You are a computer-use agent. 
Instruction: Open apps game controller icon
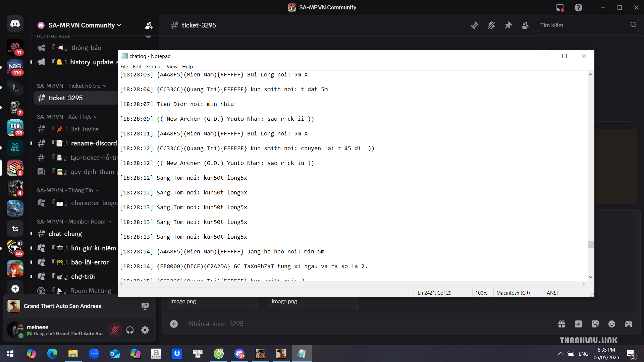click(629, 324)
